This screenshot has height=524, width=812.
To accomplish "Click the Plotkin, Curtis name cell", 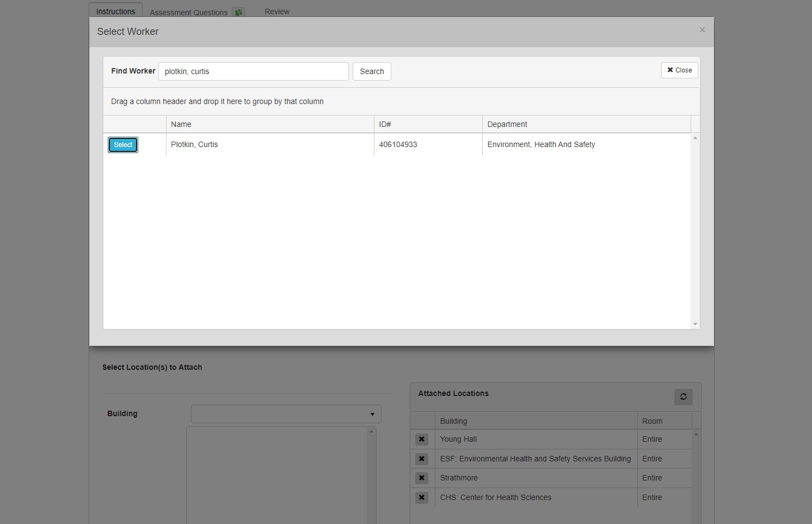I will pos(270,144).
